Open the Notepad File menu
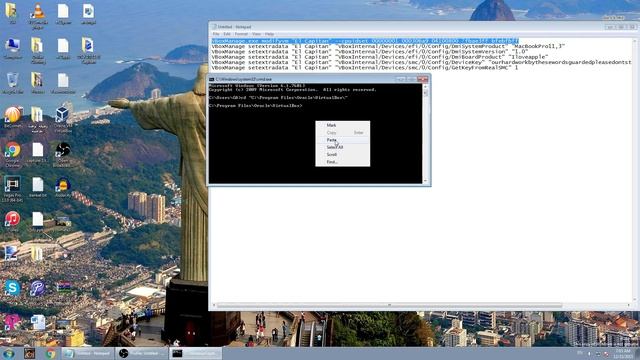This screenshot has width=640, height=360. [x=216, y=34]
